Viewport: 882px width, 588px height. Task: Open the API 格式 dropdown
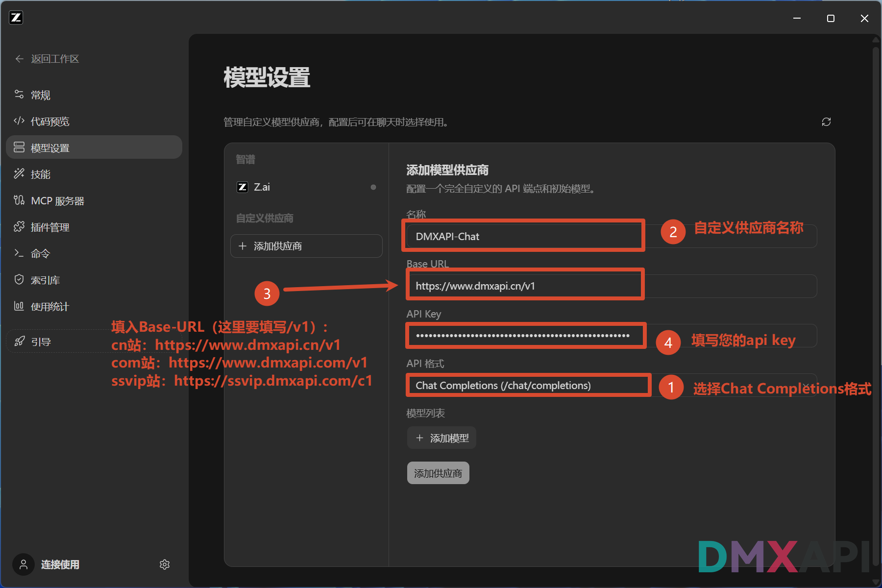tap(612, 386)
